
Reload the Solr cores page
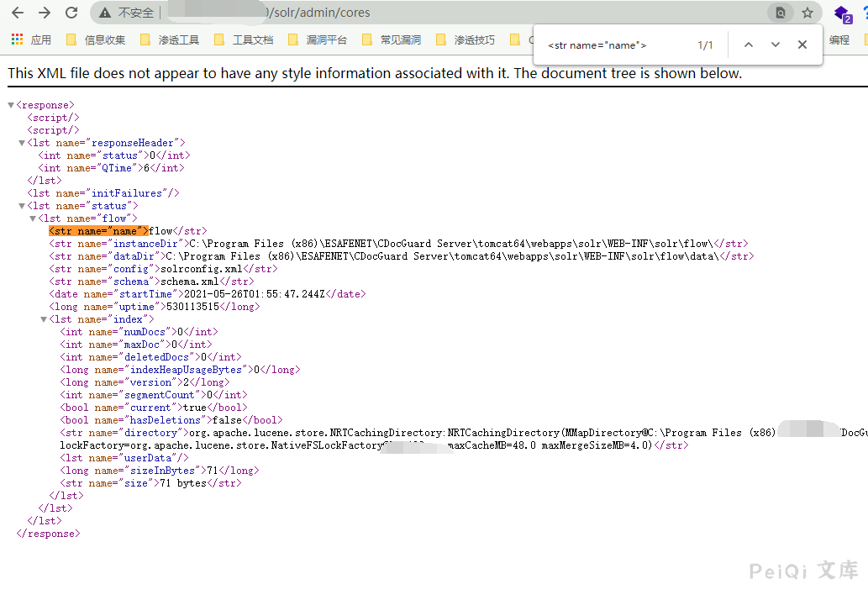click(x=71, y=13)
